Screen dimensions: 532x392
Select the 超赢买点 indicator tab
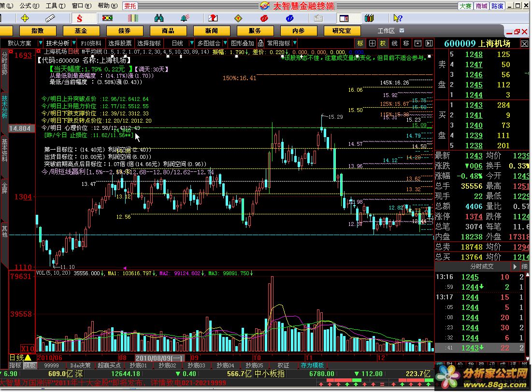coord(109,365)
